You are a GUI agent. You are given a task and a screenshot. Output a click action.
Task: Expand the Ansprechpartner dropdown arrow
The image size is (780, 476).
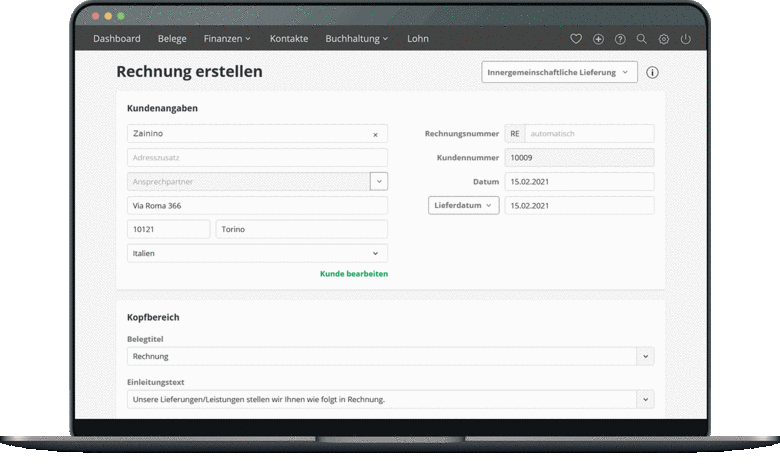click(379, 181)
